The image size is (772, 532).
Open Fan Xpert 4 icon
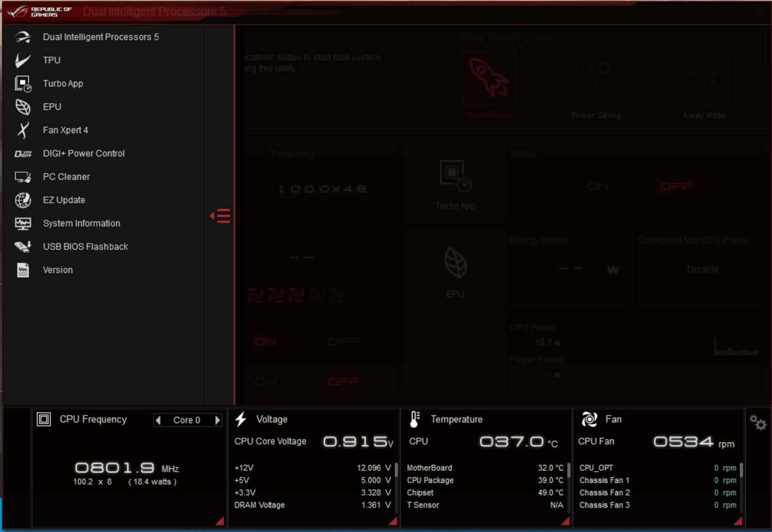(x=22, y=130)
